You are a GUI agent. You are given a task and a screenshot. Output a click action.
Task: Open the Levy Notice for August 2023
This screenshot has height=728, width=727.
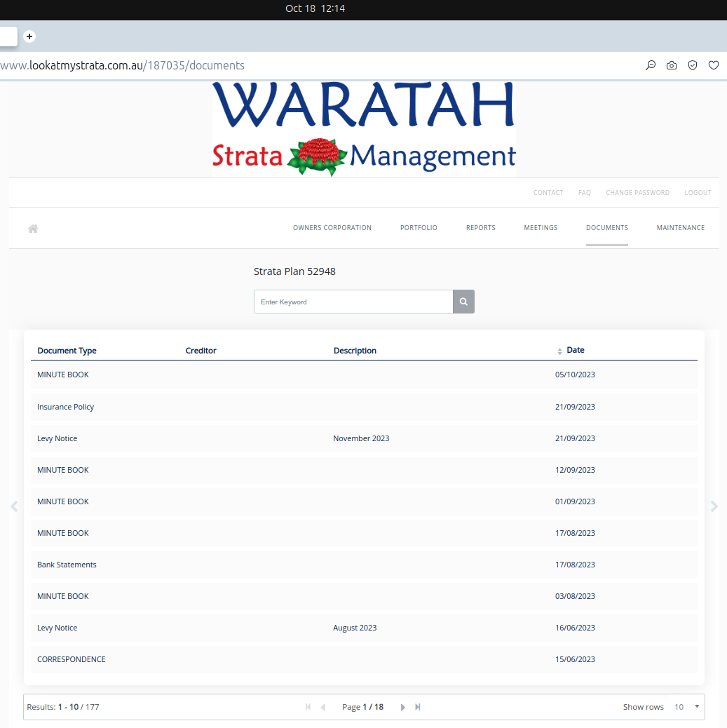[364, 628]
